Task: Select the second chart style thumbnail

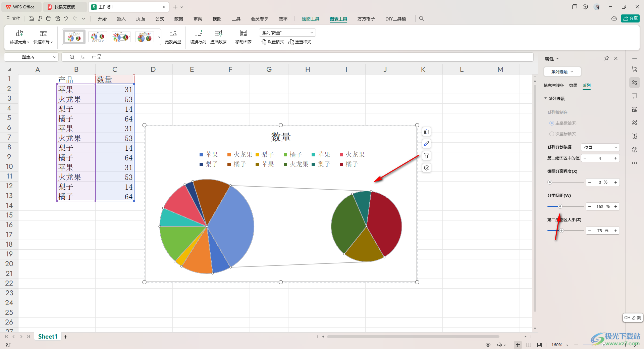Action: (x=98, y=37)
